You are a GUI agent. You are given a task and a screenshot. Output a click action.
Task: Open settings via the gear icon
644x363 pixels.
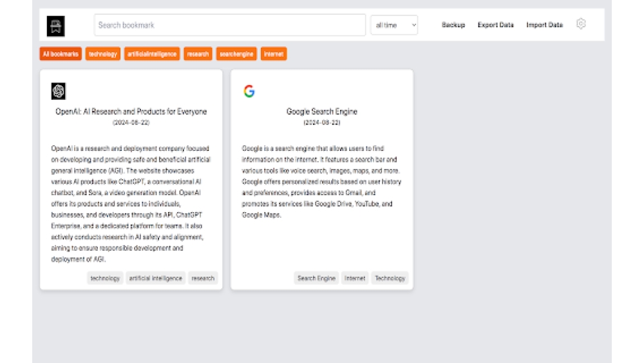pyautogui.click(x=581, y=24)
